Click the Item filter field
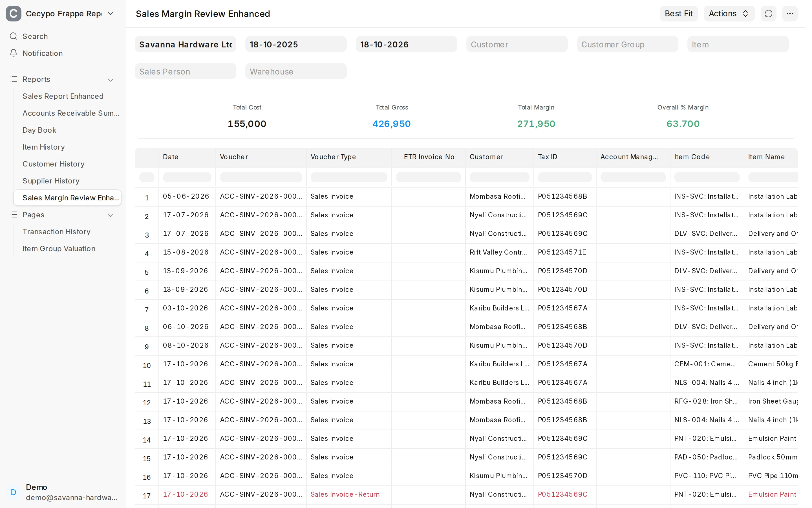This screenshot has width=812, height=508. tap(738, 44)
